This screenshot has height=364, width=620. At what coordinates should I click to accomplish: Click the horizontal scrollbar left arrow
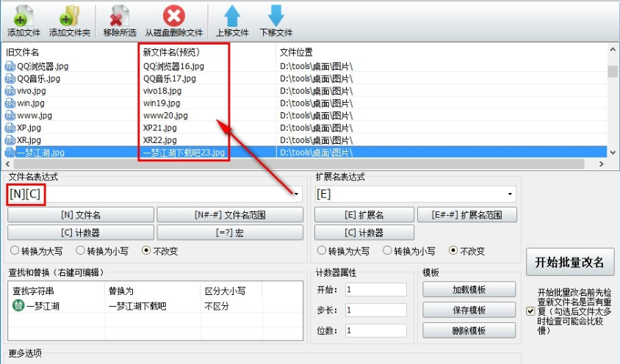pyautogui.click(x=7, y=164)
